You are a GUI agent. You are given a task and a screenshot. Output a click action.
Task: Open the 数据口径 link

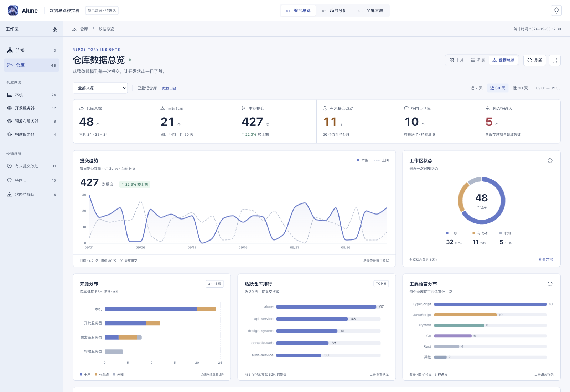point(169,88)
